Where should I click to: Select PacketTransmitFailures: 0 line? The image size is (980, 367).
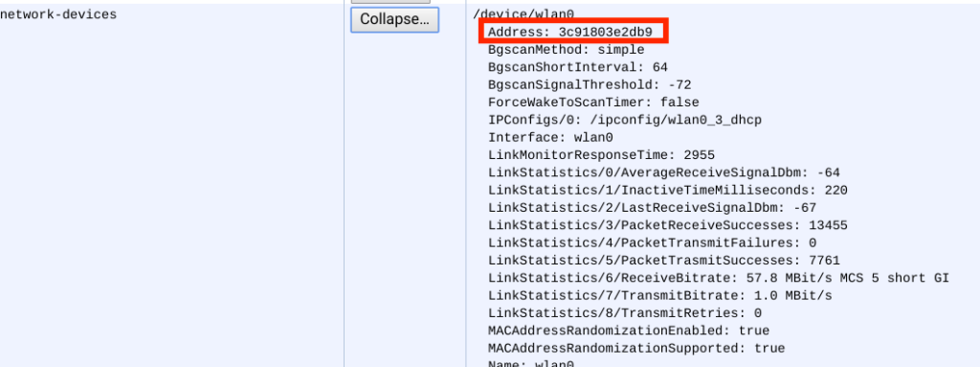[x=652, y=242]
